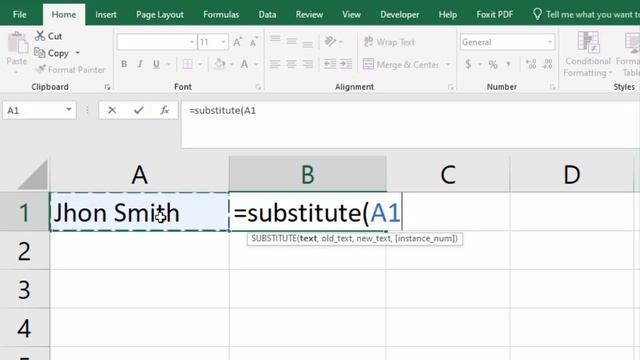Screen dimensions: 640x360
Task: Switch to the Insert tab
Action: coord(106,15)
